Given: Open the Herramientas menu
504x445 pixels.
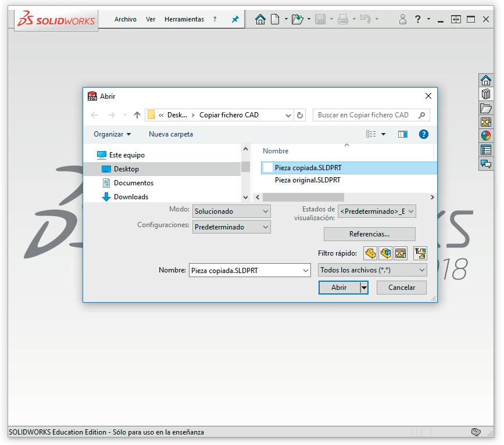Looking at the screenshot, I should [184, 19].
